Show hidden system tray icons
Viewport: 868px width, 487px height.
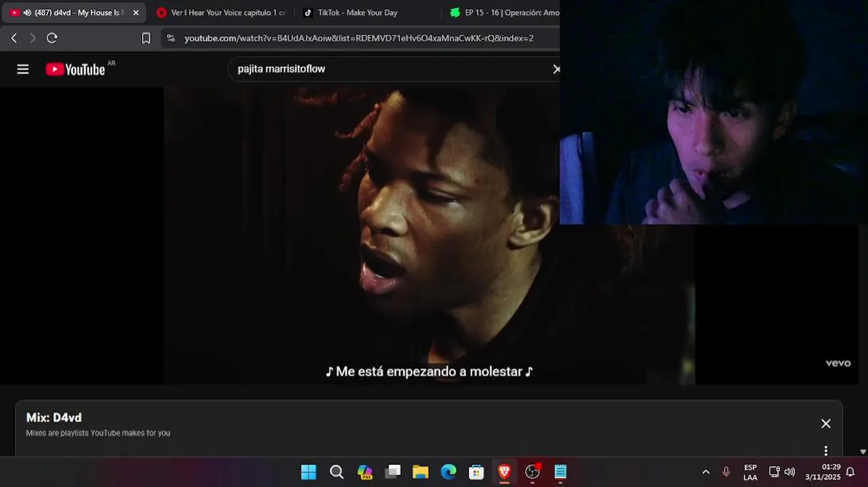click(706, 472)
